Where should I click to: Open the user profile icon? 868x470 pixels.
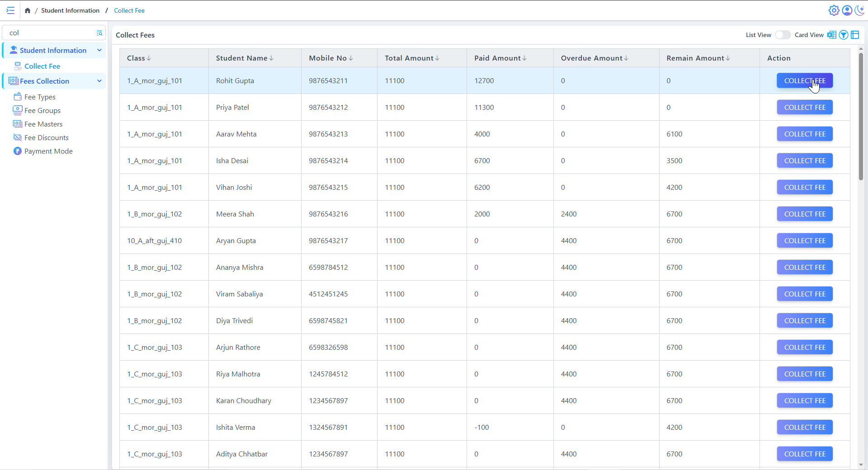[847, 10]
